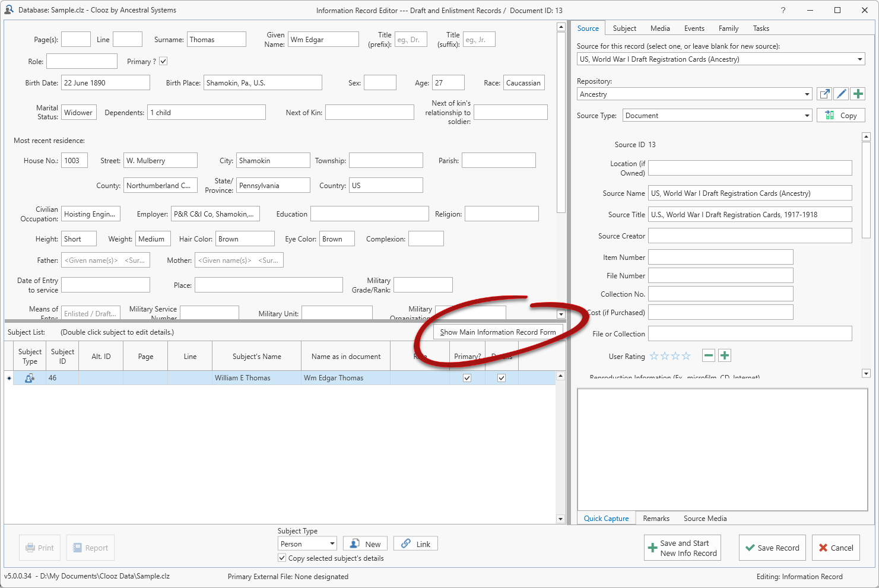The height and width of the screenshot is (588, 879).
Task: Open the Remarks tab
Action: tap(656, 519)
